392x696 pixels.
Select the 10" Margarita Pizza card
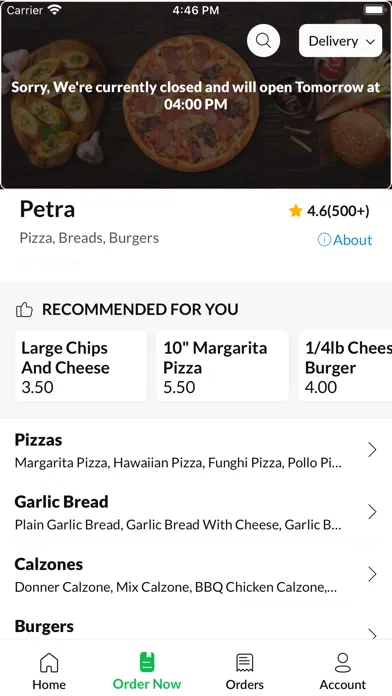click(x=222, y=366)
